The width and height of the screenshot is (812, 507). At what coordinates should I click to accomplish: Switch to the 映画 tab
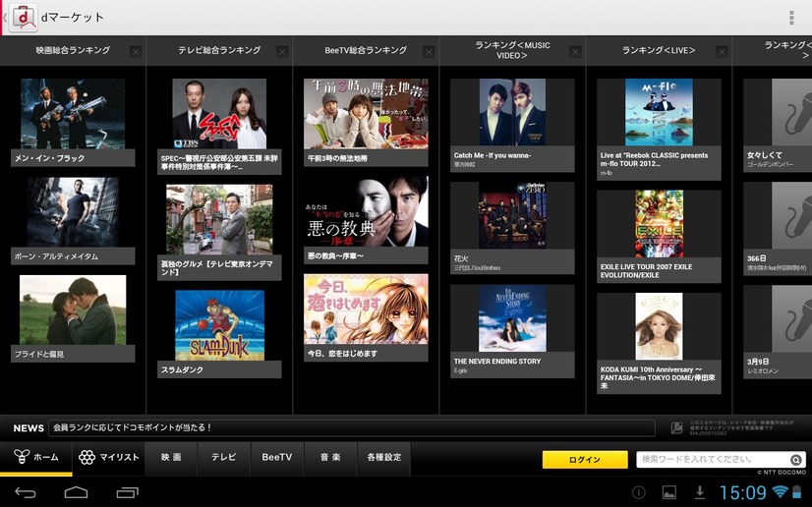tap(171, 457)
